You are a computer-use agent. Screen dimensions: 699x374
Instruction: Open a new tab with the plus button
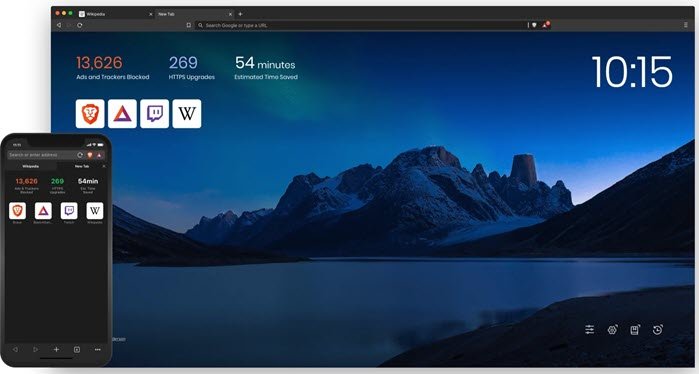click(x=240, y=14)
